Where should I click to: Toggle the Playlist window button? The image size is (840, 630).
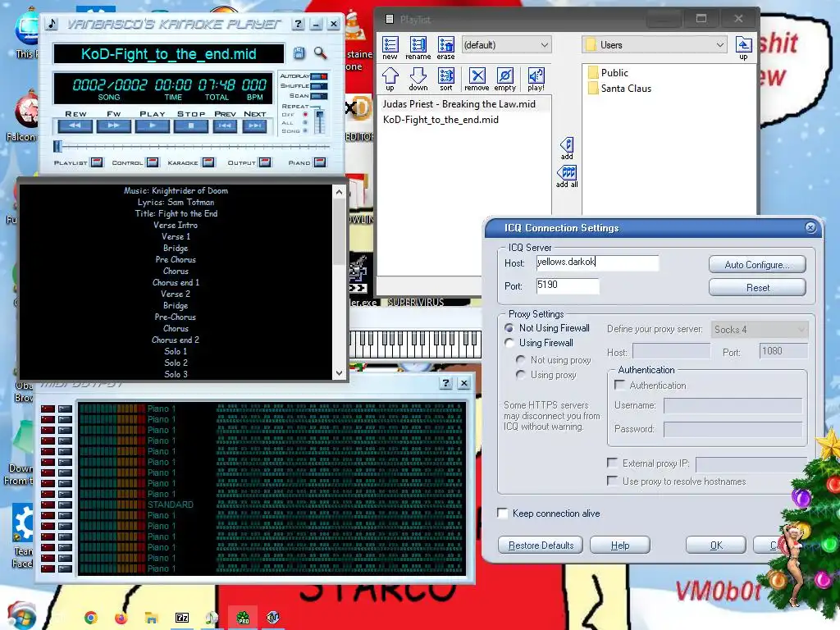tap(97, 162)
